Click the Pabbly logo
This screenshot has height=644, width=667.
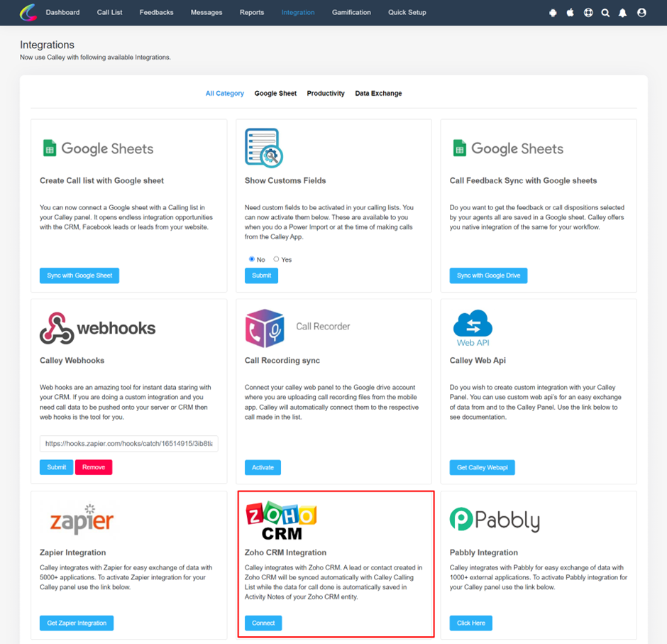tap(495, 520)
